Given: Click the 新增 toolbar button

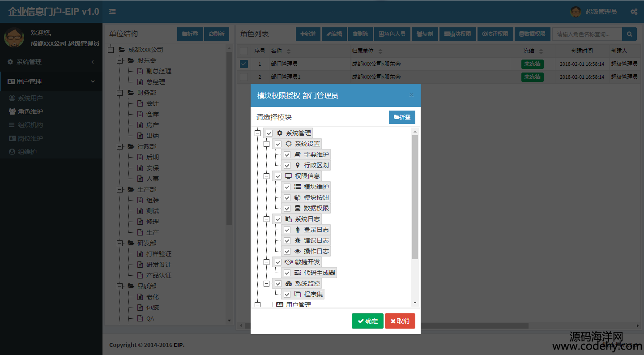Looking at the screenshot, I should coord(308,34).
